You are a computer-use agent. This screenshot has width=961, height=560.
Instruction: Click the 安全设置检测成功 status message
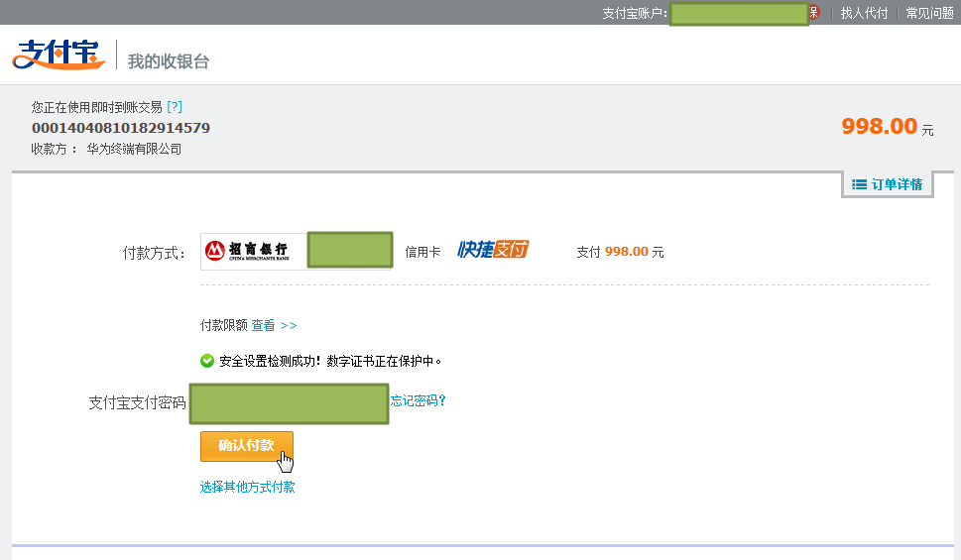tap(330, 361)
